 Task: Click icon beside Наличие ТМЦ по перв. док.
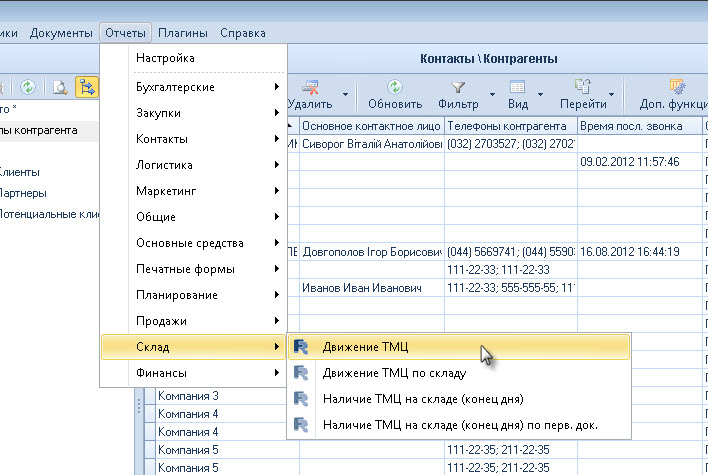point(301,425)
